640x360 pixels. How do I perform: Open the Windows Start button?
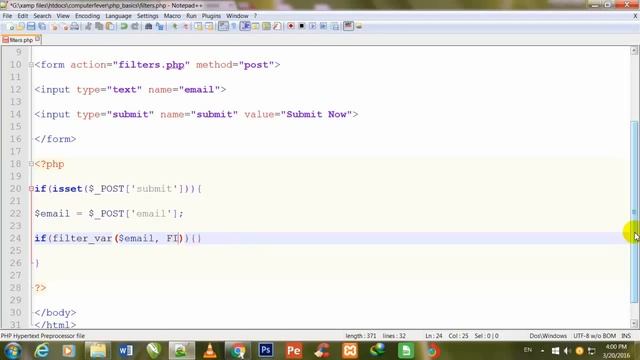pos(13,351)
